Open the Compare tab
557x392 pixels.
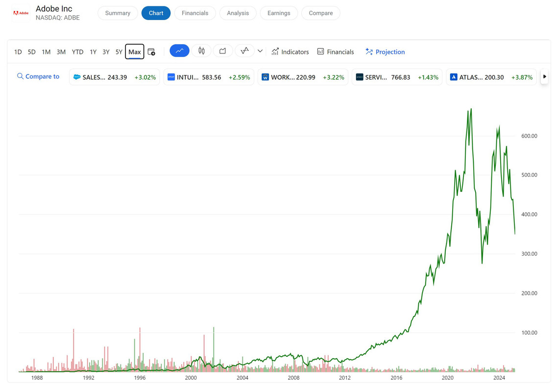321,13
